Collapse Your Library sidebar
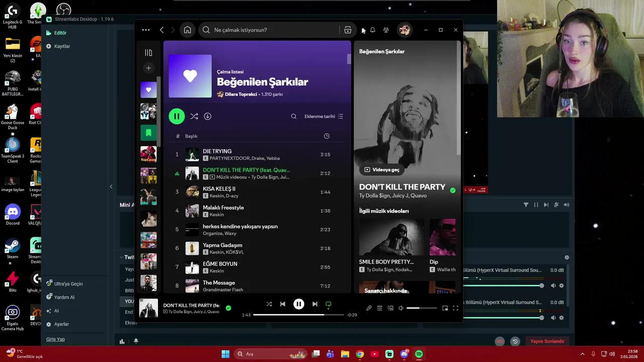Viewport: 644px width, 362px height. point(148,52)
